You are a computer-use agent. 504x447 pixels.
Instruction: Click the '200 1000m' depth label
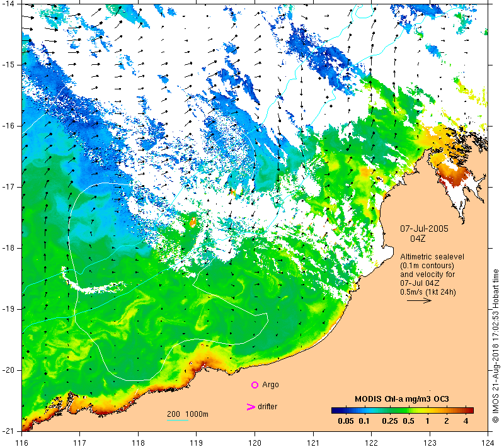tap(187, 414)
